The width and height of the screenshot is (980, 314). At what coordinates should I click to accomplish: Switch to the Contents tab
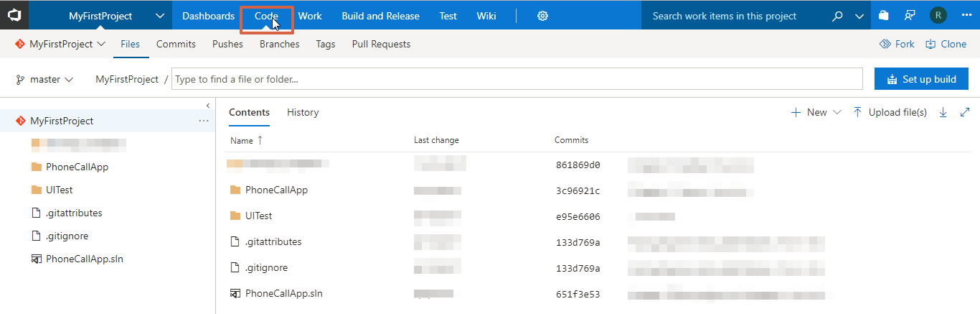click(x=249, y=112)
